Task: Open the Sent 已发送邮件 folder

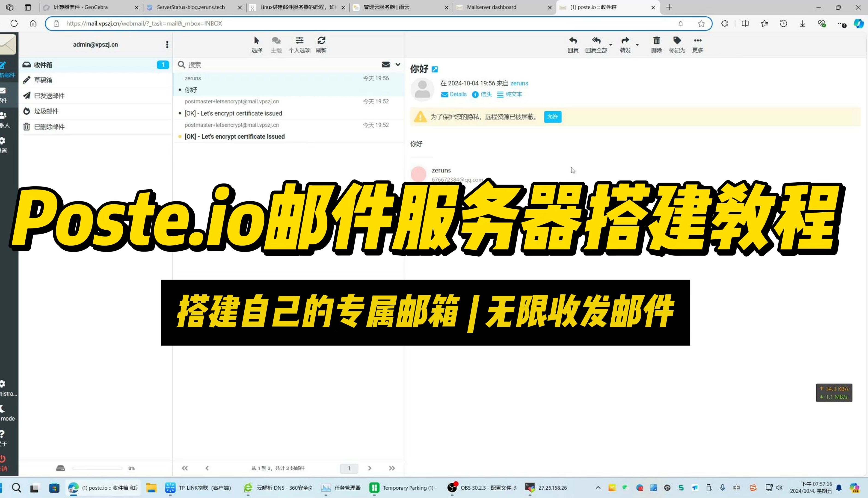Action: point(95,96)
